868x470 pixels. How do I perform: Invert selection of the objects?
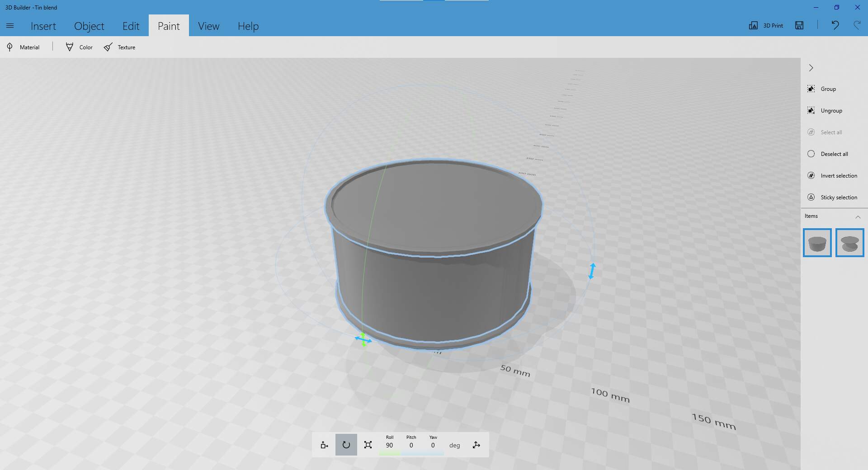832,176
